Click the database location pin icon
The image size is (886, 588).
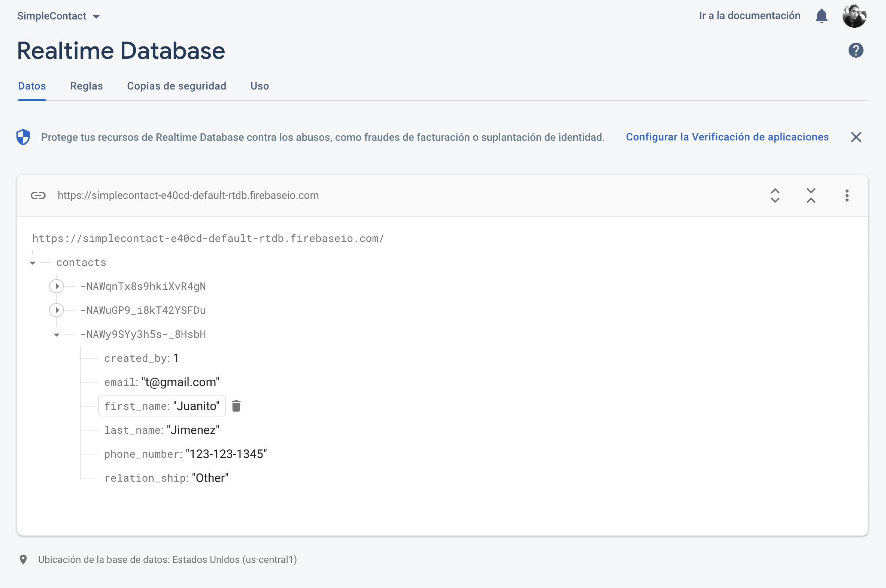point(24,560)
